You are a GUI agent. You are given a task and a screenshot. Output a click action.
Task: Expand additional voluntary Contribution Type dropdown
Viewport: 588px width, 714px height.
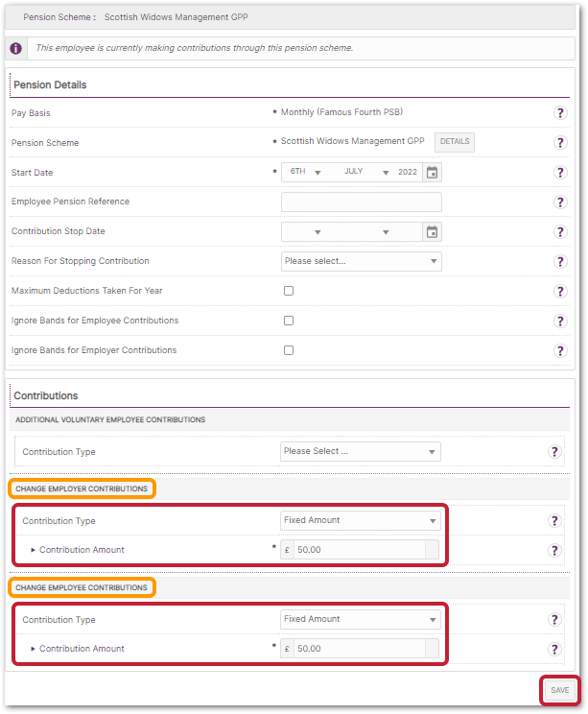tap(361, 451)
